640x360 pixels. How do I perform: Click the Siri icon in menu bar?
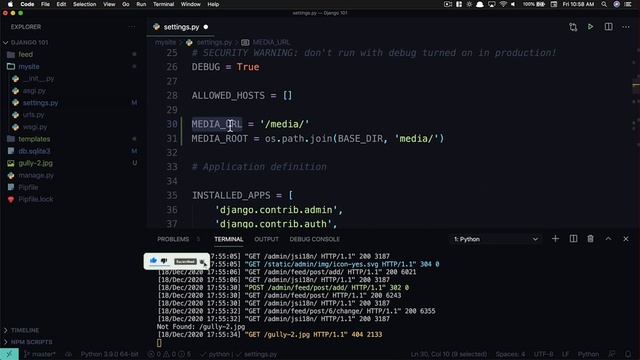[616, 4]
